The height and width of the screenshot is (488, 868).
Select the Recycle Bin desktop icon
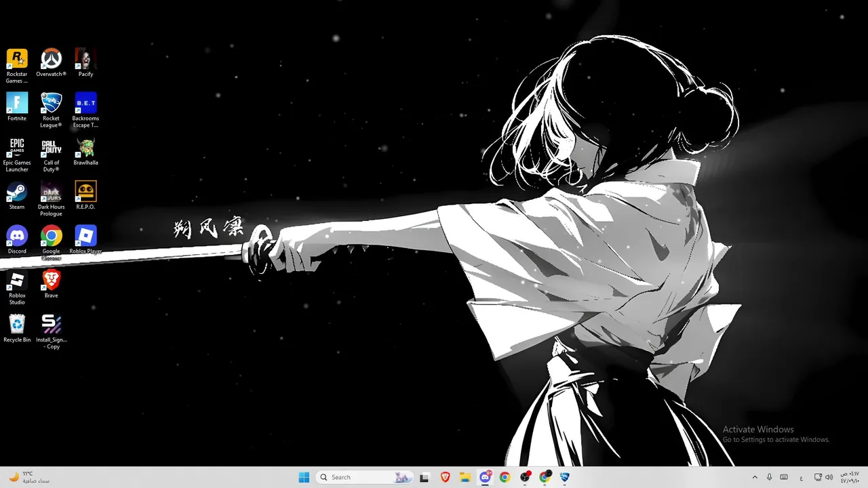tap(17, 328)
